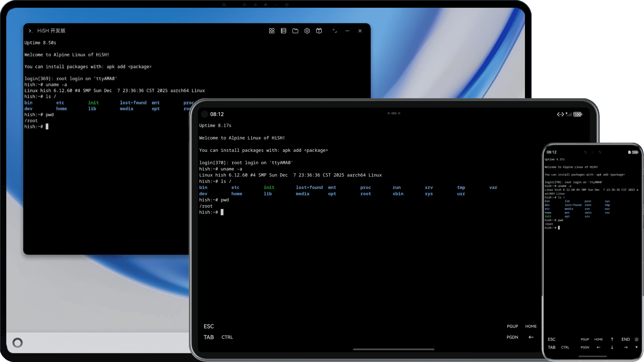This screenshot has height=362, width=644.
Task: Toggle the CTRL key on the phone keyboard bar
Action: (566, 347)
